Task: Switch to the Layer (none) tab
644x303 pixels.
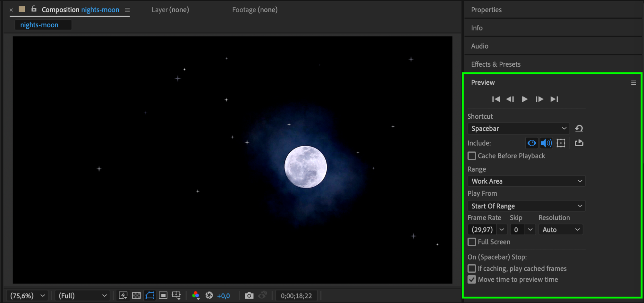Action: [x=170, y=10]
